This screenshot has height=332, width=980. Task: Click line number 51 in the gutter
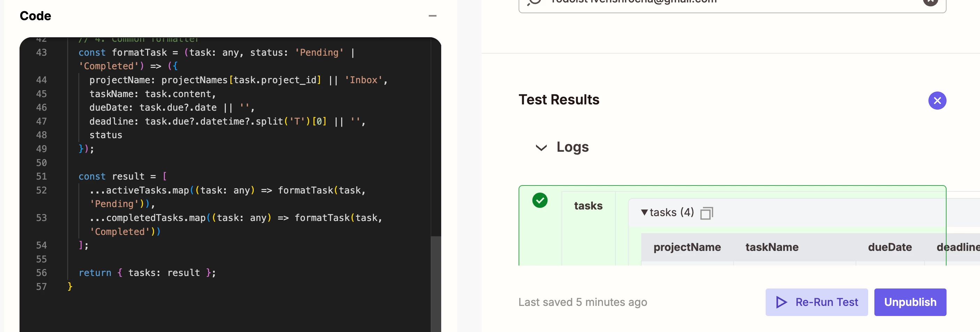(x=41, y=176)
